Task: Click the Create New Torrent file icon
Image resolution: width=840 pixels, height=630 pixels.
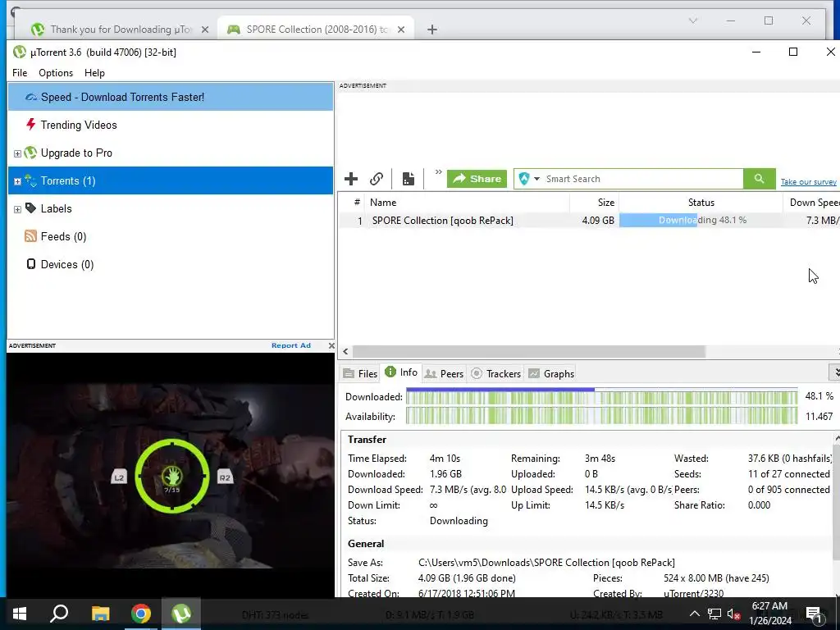Action: pos(409,179)
